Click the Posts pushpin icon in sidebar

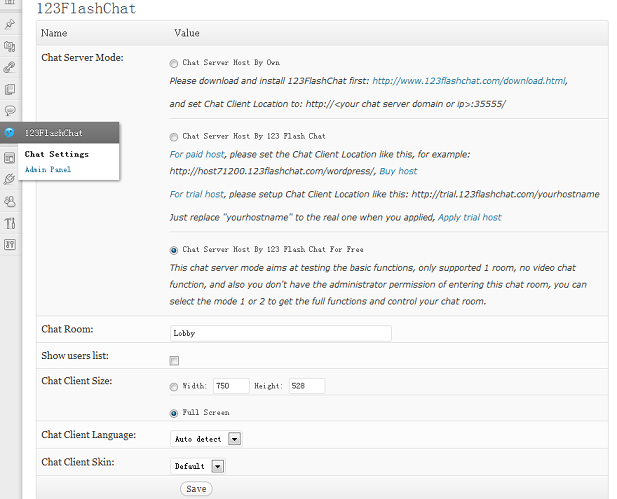coord(10,22)
